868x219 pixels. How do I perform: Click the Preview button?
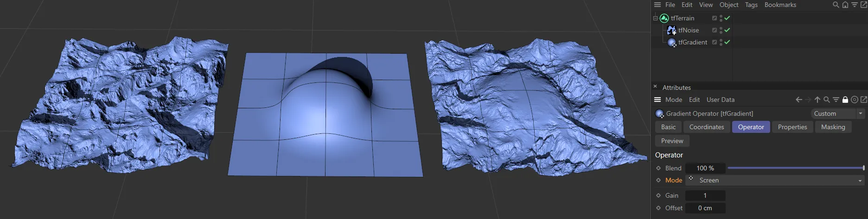[672, 141]
